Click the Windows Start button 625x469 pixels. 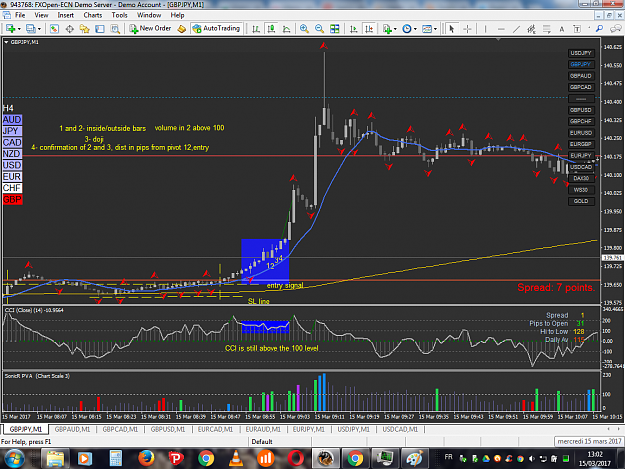(14, 459)
